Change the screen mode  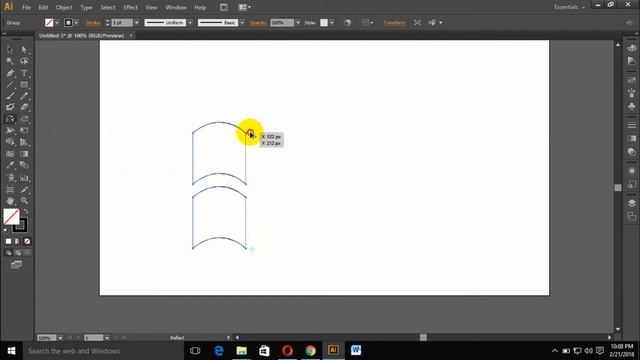click(16, 265)
